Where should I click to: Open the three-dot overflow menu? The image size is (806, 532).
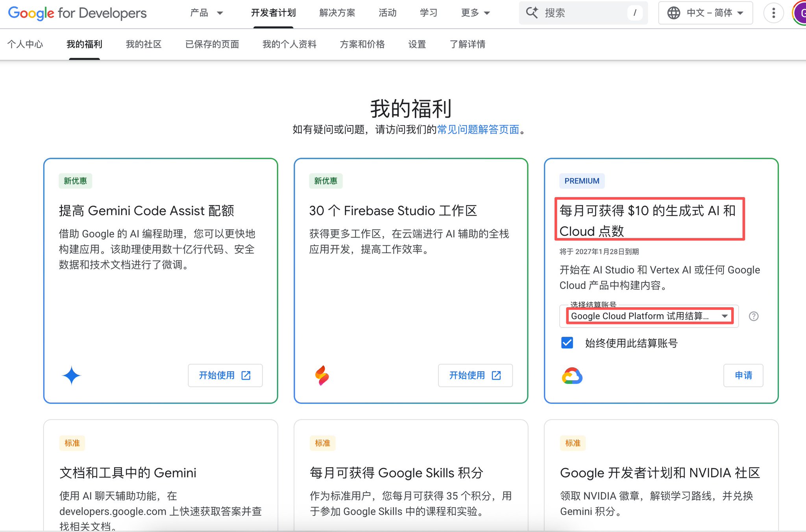[773, 13]
